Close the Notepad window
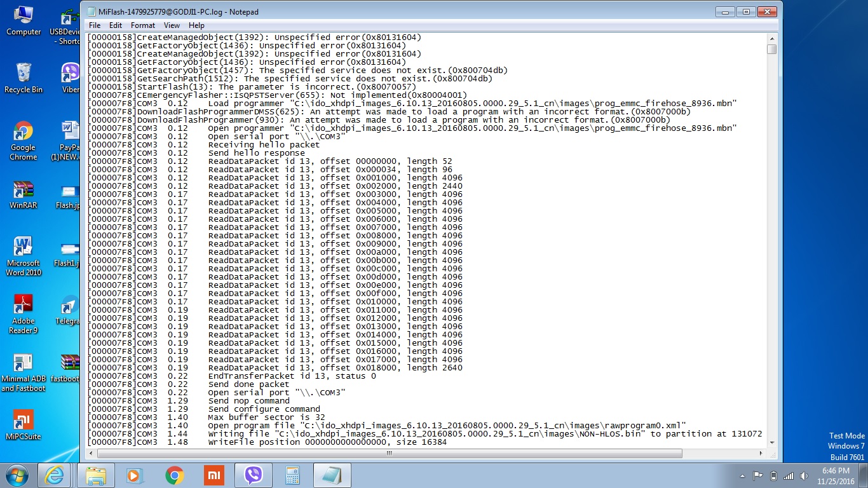 click(x=767, y=11)
